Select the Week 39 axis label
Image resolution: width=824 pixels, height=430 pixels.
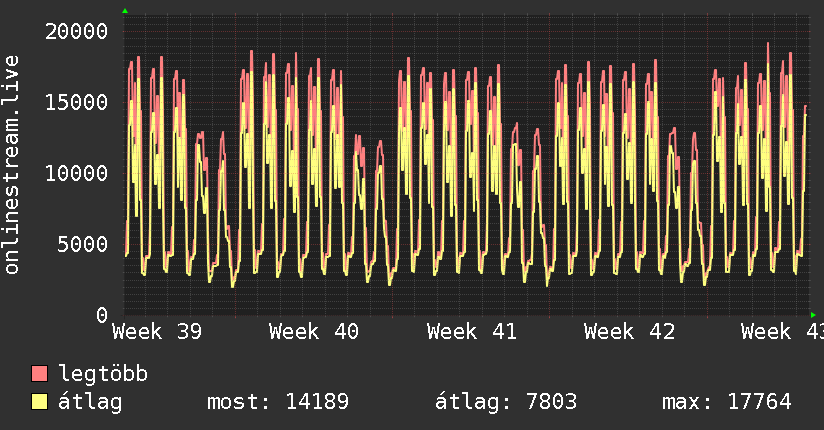pos(157,332)
